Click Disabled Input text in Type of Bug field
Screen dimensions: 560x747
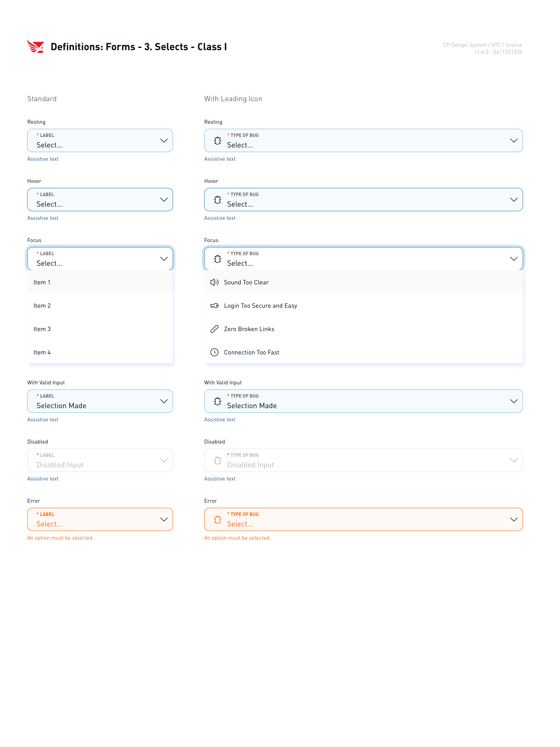tap(250, 465)
